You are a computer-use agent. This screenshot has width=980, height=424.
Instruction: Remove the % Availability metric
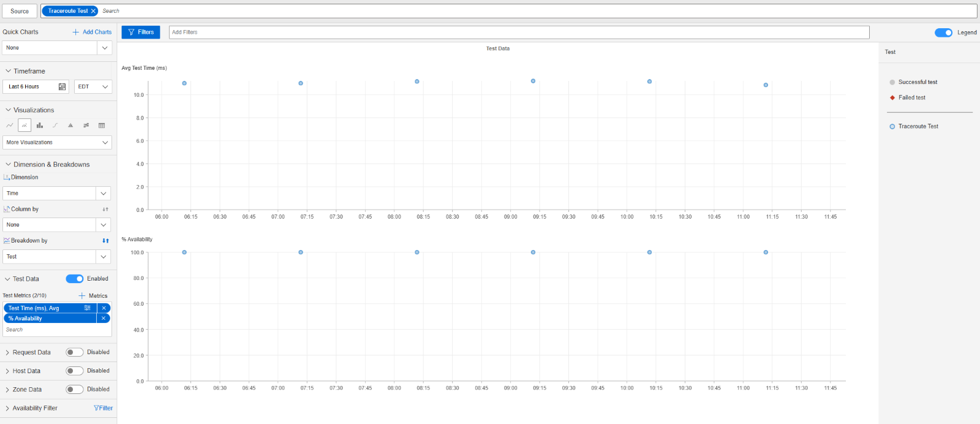click(104, 319)
